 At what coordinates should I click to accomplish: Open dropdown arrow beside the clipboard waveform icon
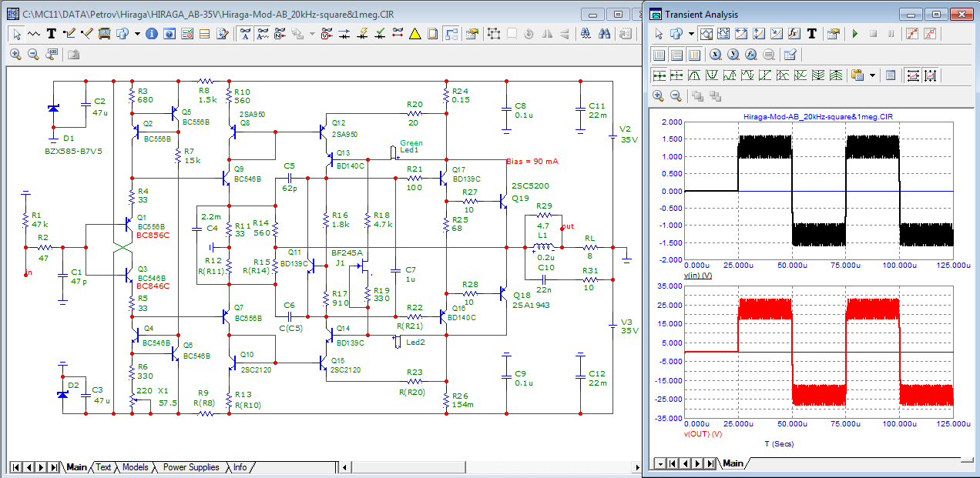872,75
